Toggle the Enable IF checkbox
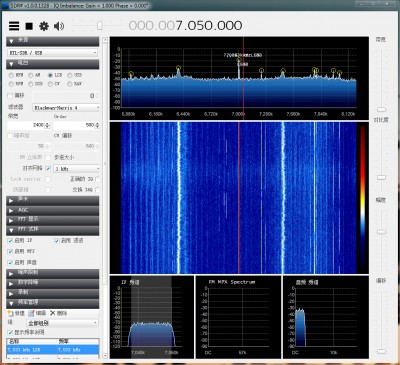Viewport: 400px width, 365px height. coord(10,241)
